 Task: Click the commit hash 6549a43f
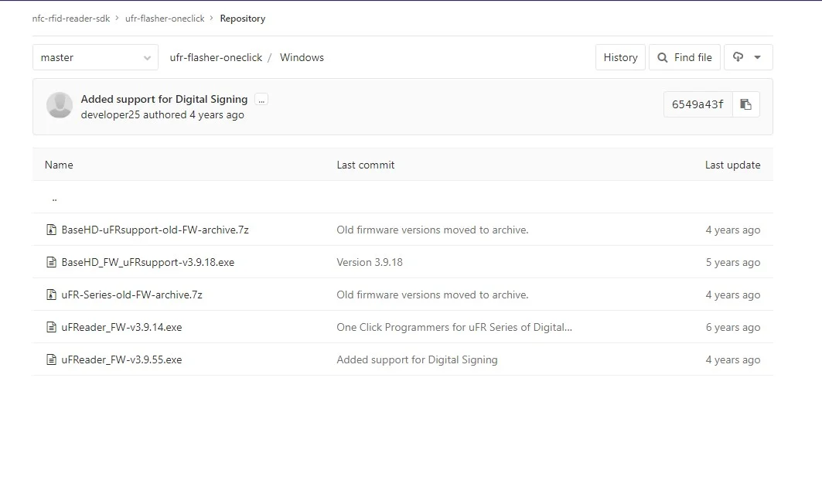[x=698, y=104]
